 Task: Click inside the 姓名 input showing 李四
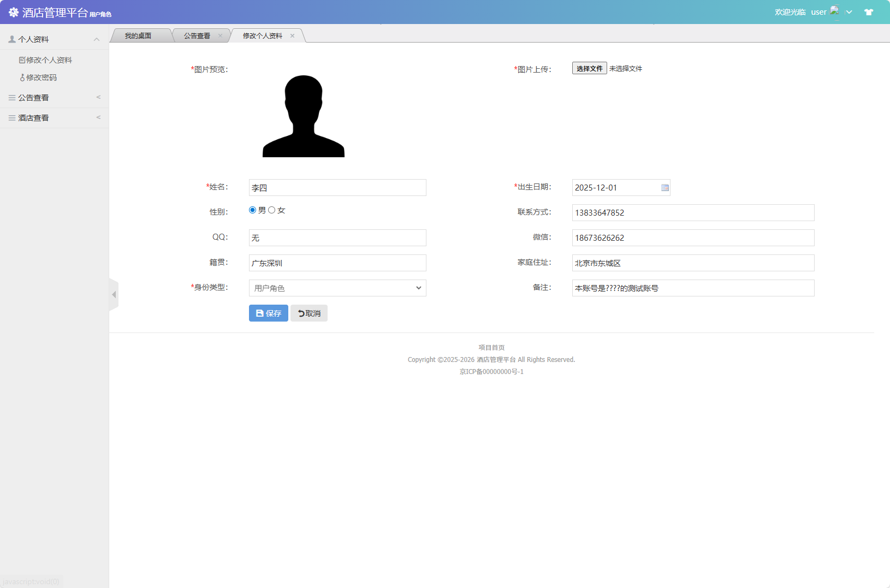pyautogui.click(x=337, y=187)
